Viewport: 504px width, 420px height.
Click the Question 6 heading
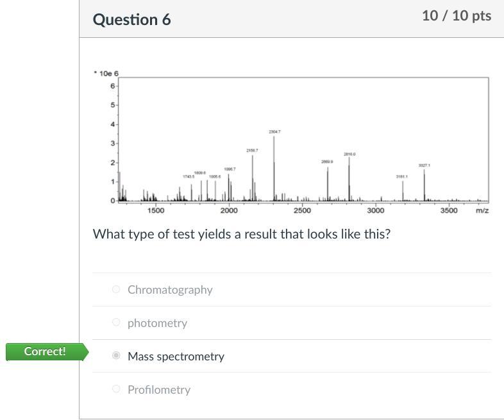[131, 19]
